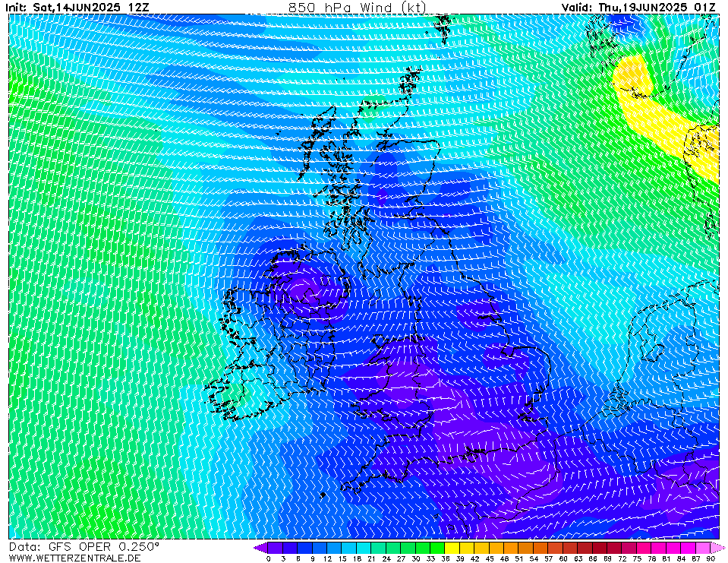This screenshot has width=728, height=563.
Task: Click the '45' legend scale value
Action: tap(490, 558)
